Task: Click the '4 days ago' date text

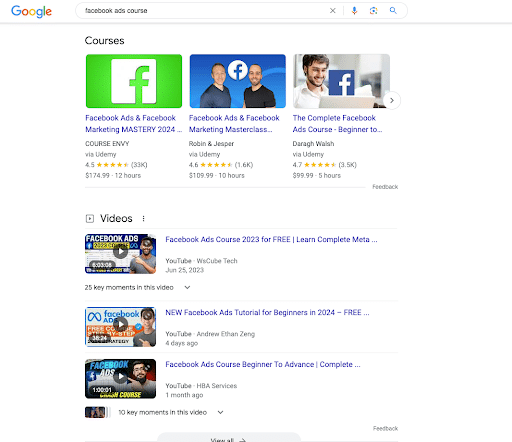Action: tap(182, 343)
